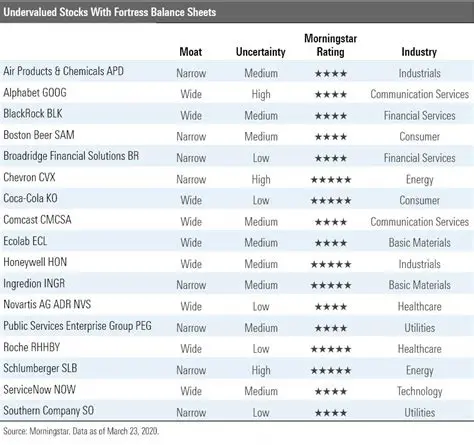Select the Air Products & Chemicals APD row
The width and height of the screenshot is (474, 445).
[x=237, y=71]
